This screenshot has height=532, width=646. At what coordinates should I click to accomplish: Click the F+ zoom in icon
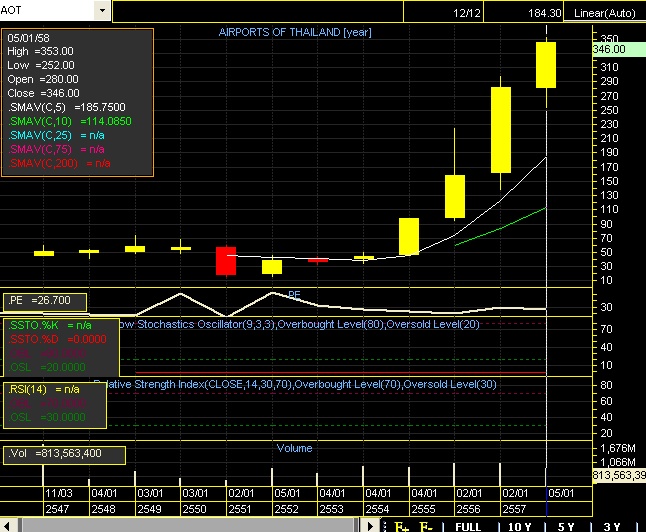pyautogui.click(x=402, y=525)
